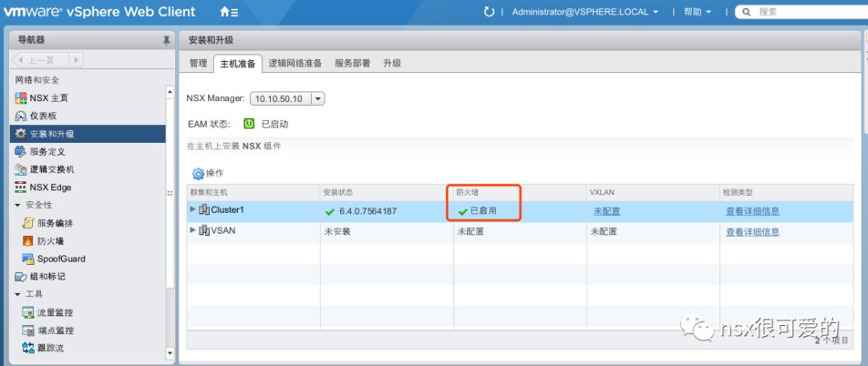Open the NSX Manager dropdown
The image size is (868, 366).
tap(287, 99)
